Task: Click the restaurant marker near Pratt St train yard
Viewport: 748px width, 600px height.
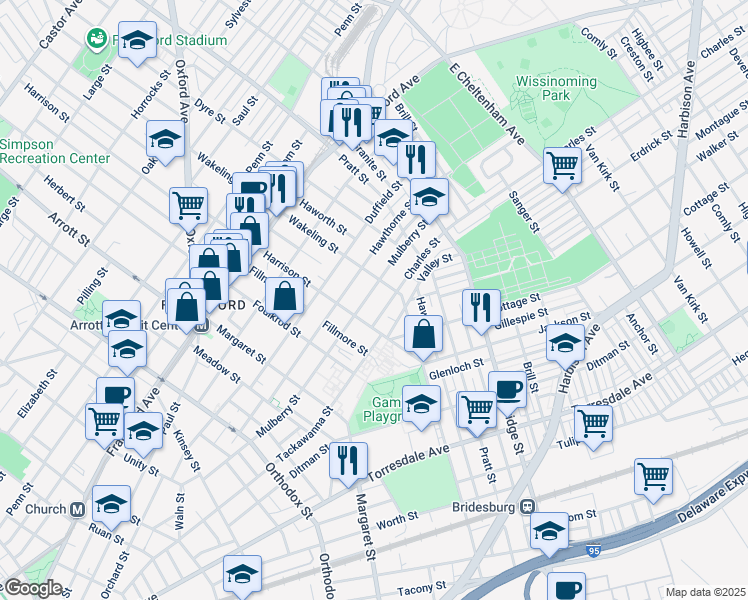Action: coord(353,125)
